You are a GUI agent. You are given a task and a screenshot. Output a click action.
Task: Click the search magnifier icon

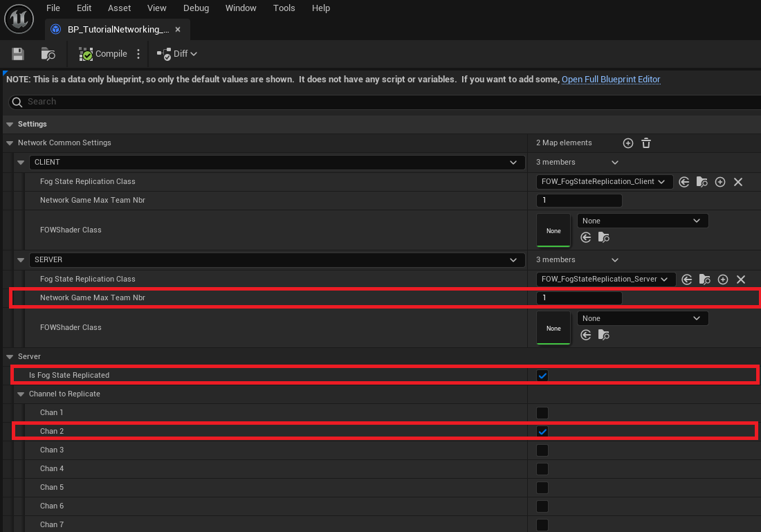point(17,102)
